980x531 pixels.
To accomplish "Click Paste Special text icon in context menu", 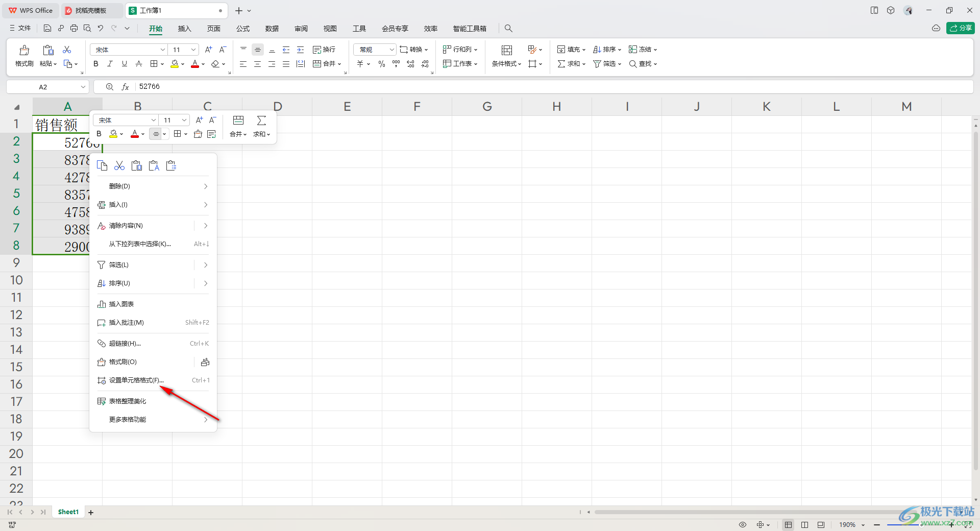I will [x=154, y=165].
